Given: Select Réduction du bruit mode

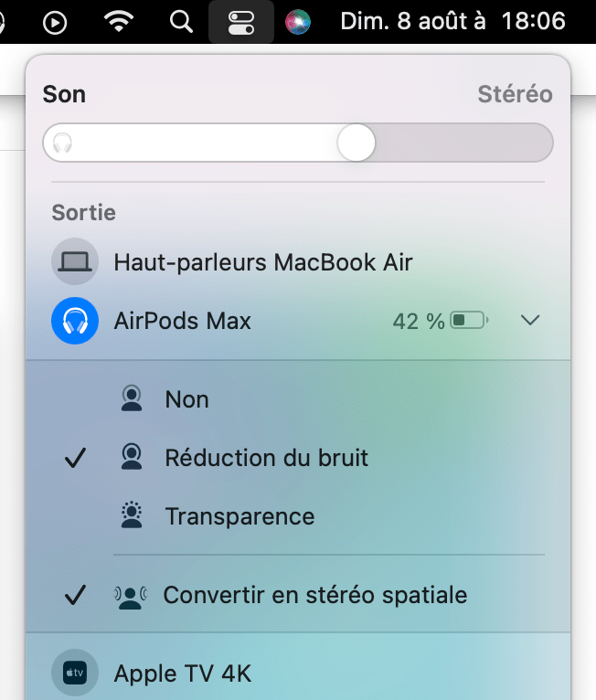Looking at the screenshot, I should point(266,458).
